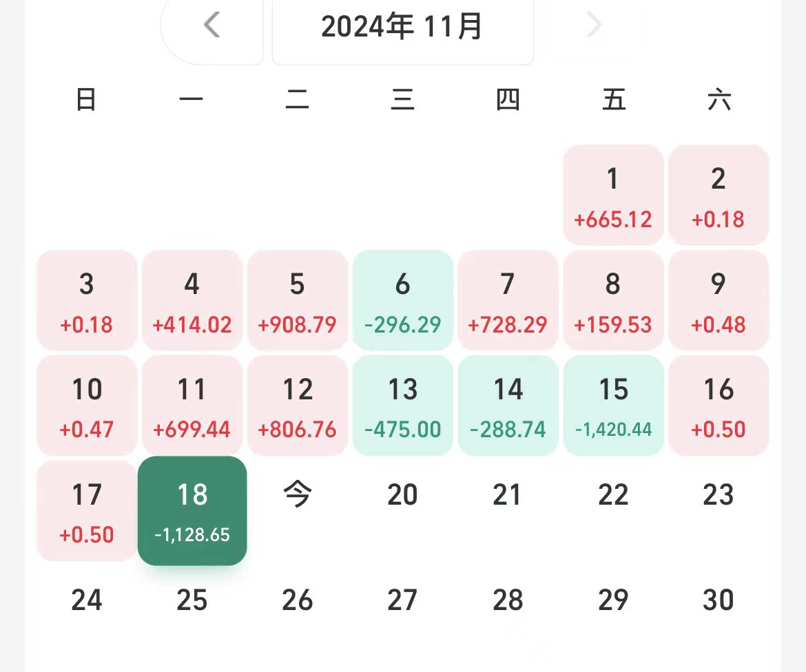Click empty date cell 25
This screenshot has height=672, width=806.
[x=192, y=600]
